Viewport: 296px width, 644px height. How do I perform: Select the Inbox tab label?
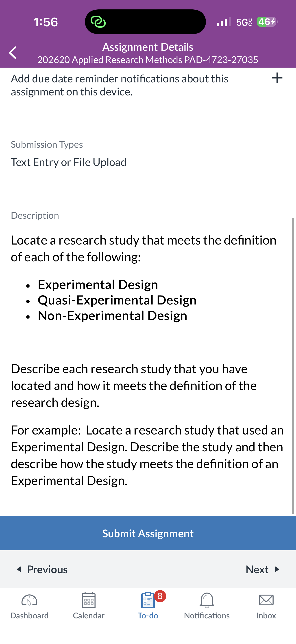pyautogui.click(x=266, y=615)
